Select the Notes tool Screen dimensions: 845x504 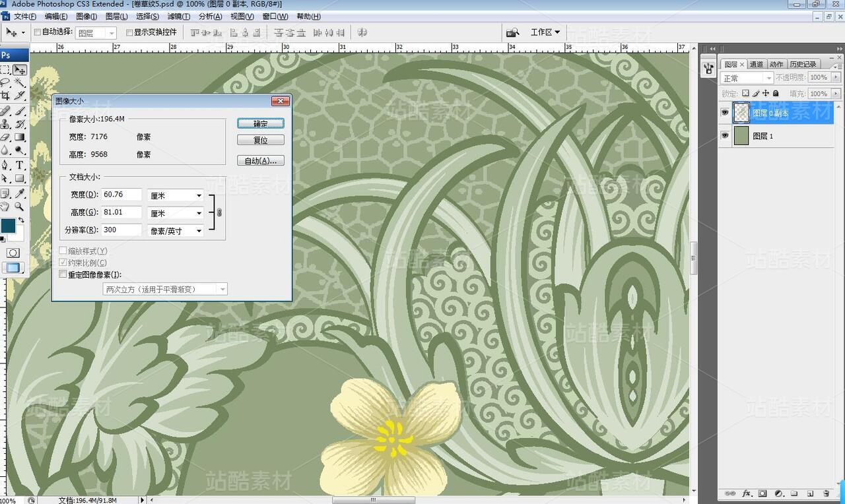(x=5, y=193)
